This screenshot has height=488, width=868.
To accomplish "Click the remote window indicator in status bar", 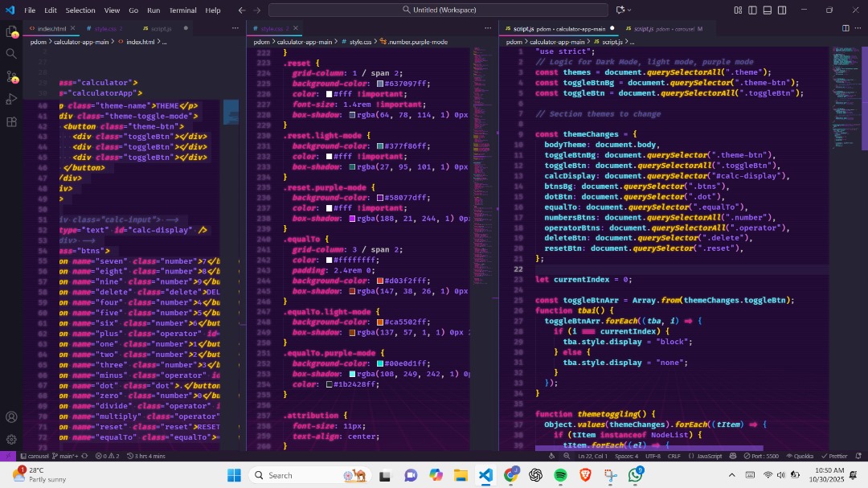I will coord(7,456).
